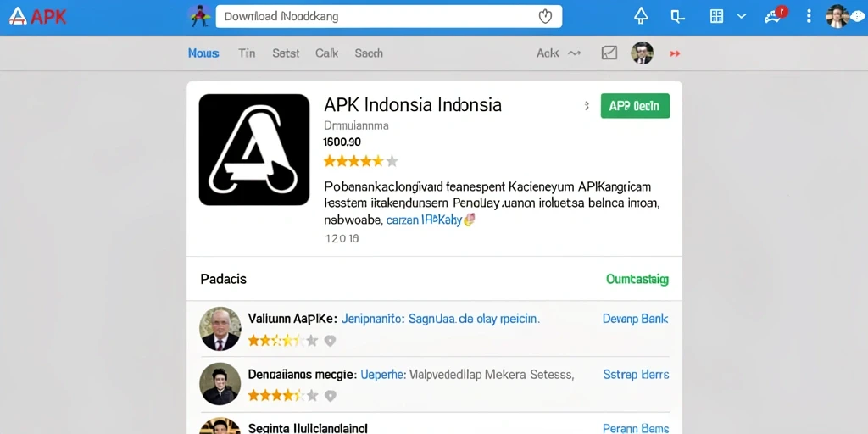The width and height of the screenshot is (868, 434).
Task: Click the black APK Indonsia app icon
Action: point(254,149)
